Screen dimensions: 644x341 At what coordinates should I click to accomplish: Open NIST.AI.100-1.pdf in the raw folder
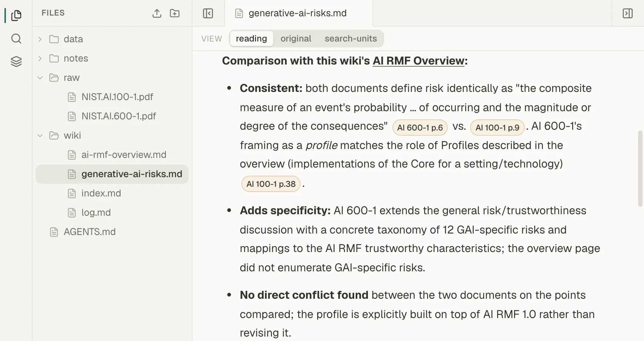pyautogui.click(x=112, y=97)
